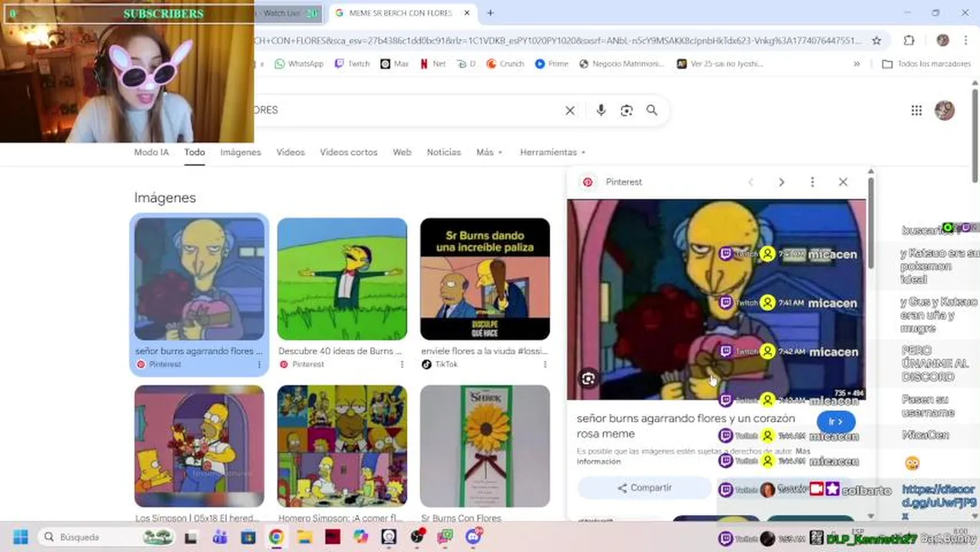Open the Ver 25-sai no Jyoshi bookmark

pos(720,64)
